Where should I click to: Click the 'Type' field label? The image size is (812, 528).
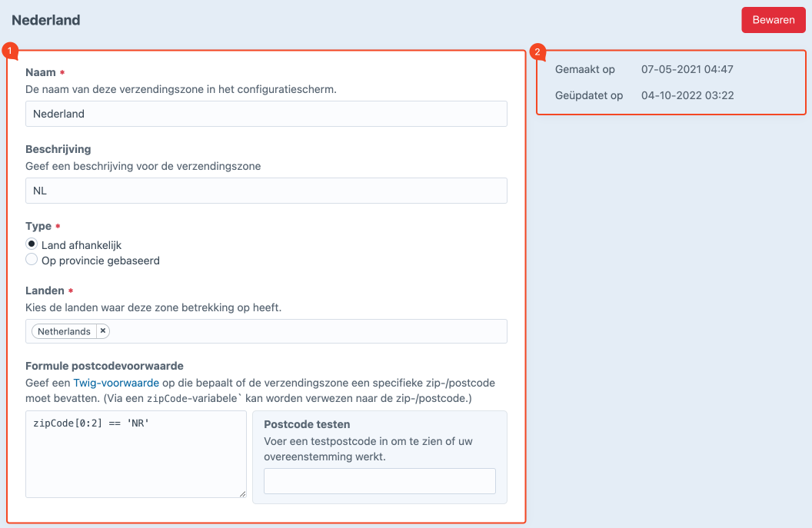click(38, 226)
